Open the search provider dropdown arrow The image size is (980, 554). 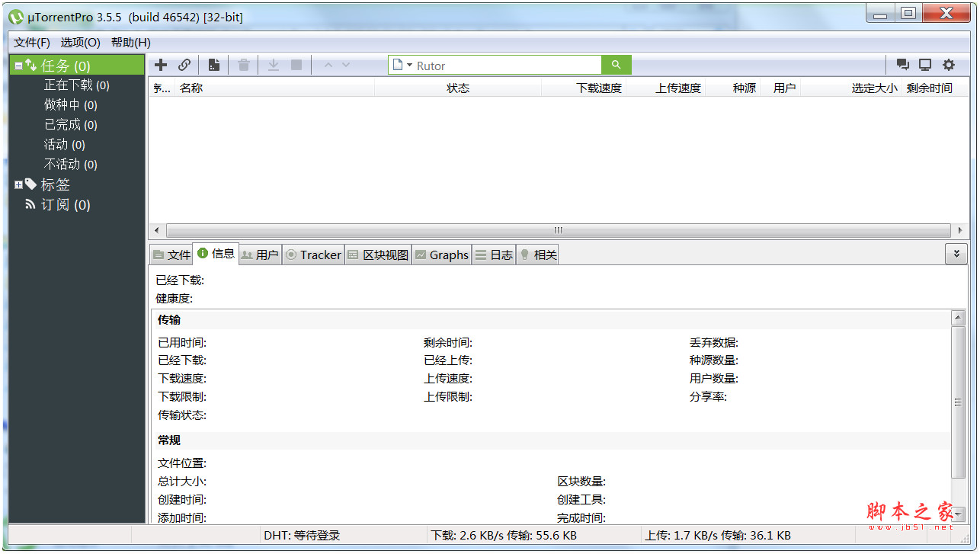[x=409, y=66]
